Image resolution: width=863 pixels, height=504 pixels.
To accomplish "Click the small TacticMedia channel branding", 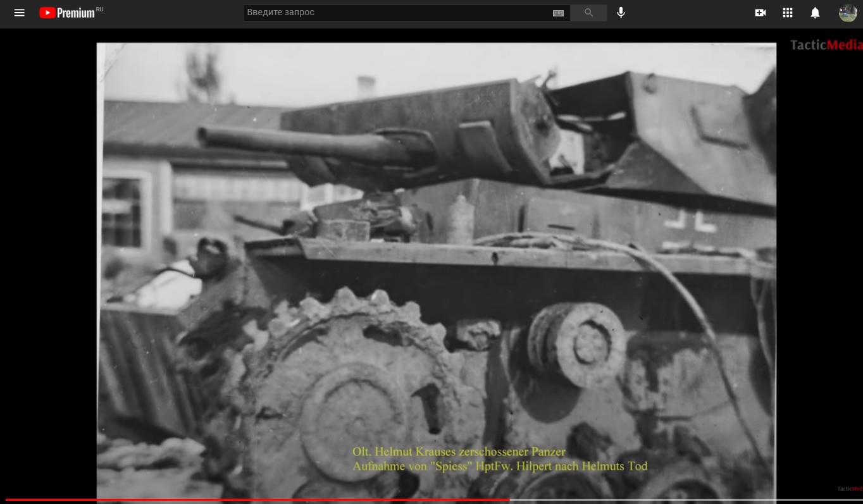I will (849, 489).
